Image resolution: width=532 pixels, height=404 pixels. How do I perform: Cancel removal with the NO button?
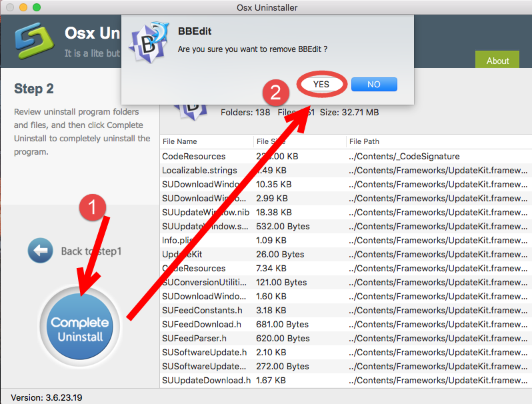[x=374, y=85]
